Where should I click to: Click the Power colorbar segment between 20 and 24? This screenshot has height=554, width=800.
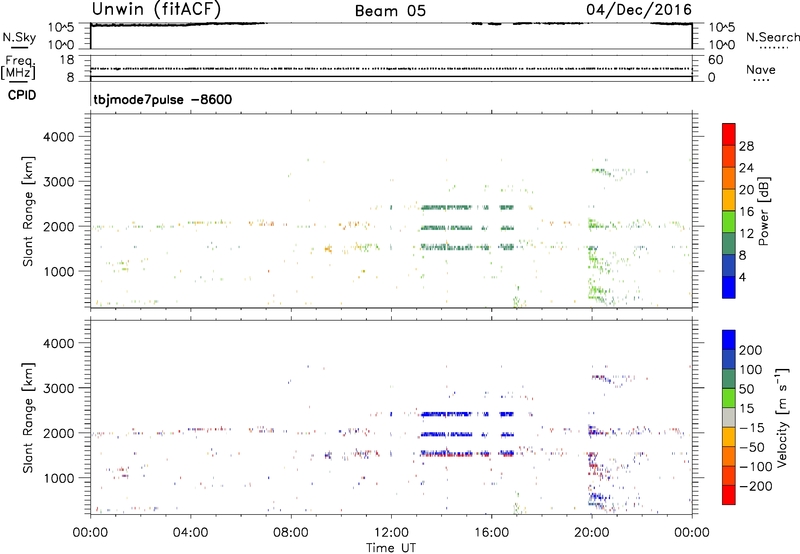click(x=729, y=178)
